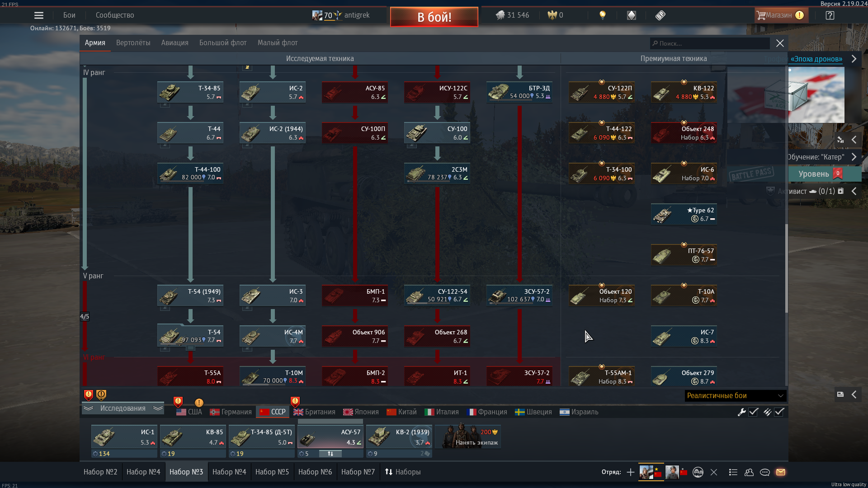This screenshot has height=488, width=868.
Task: Switch to the Большой флот tab
Action: (223, 43)
